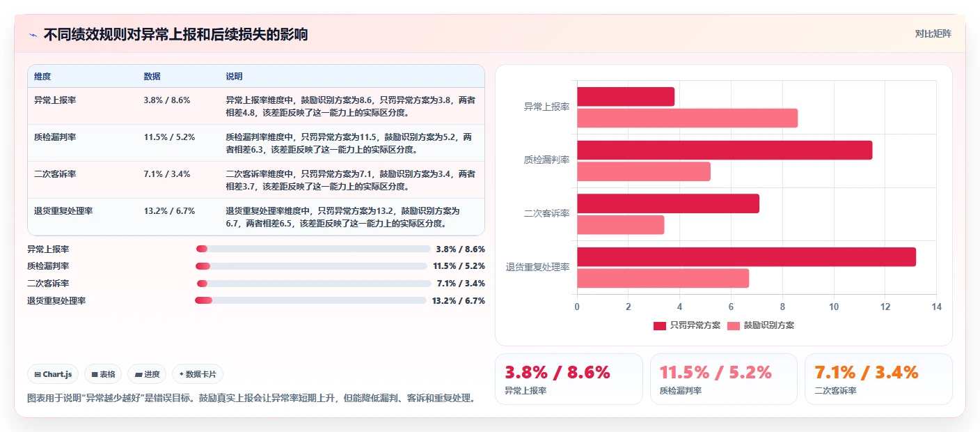
Task: Click x-axis tick label 14
Action: 936,307
